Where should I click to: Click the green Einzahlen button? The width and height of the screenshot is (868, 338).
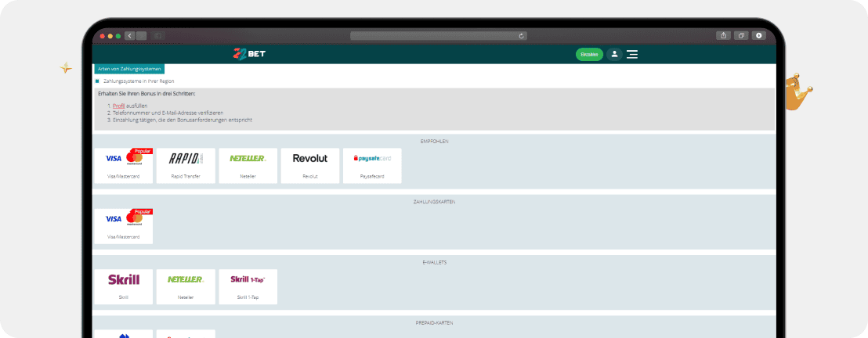click(x=590, y=54)
